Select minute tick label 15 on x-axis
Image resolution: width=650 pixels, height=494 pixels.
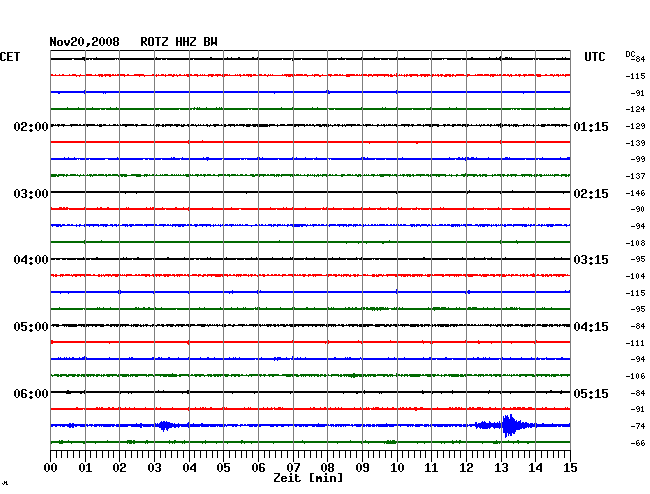(x=570, y=468)
